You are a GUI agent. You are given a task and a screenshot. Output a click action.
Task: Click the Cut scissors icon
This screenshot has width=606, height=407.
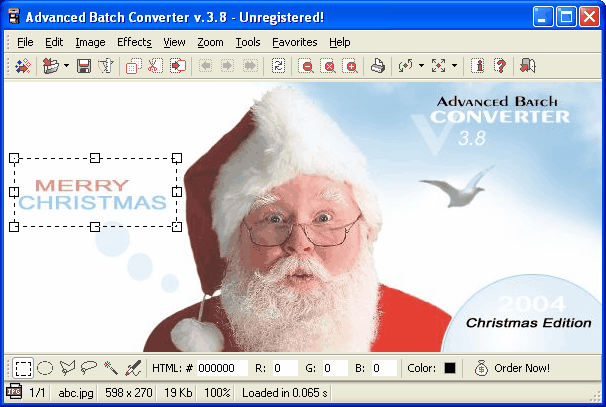[x=155, y=66]
